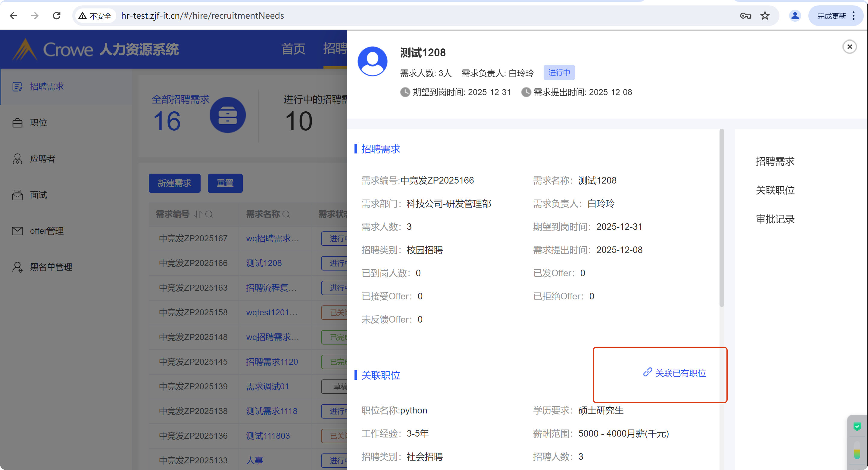This screenshot has height=470, width=868.
Task: Jump to 审批记录 in right anchor menu
Action: (x=775, y=219)
